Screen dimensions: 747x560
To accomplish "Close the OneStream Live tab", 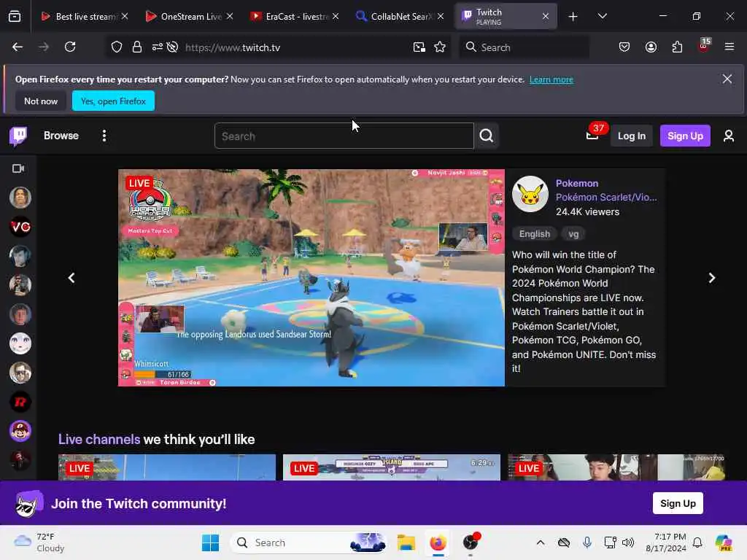I will [230, 16].
